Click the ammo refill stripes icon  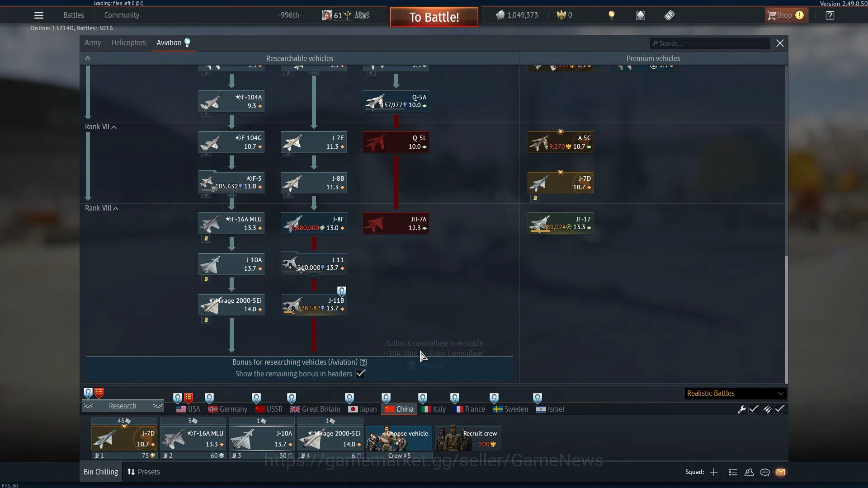pyautogui.click(x=767, y=409)
